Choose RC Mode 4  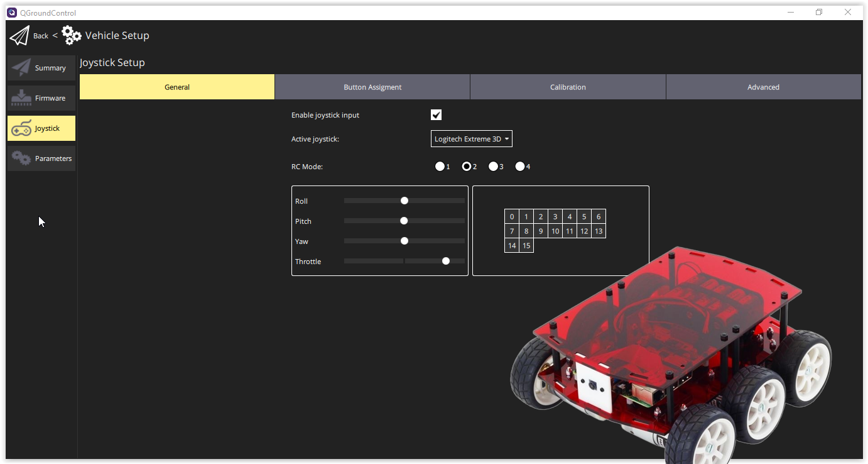click(520, 166)
